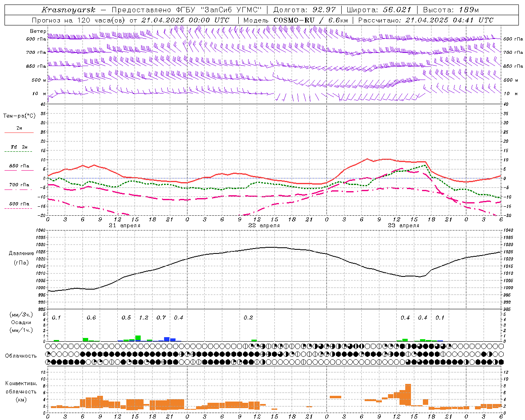The height and width of the screenshot is (420, 525).
Task: Click the 'Осадки' precipitation panel label
Action: tap(21, 322)
